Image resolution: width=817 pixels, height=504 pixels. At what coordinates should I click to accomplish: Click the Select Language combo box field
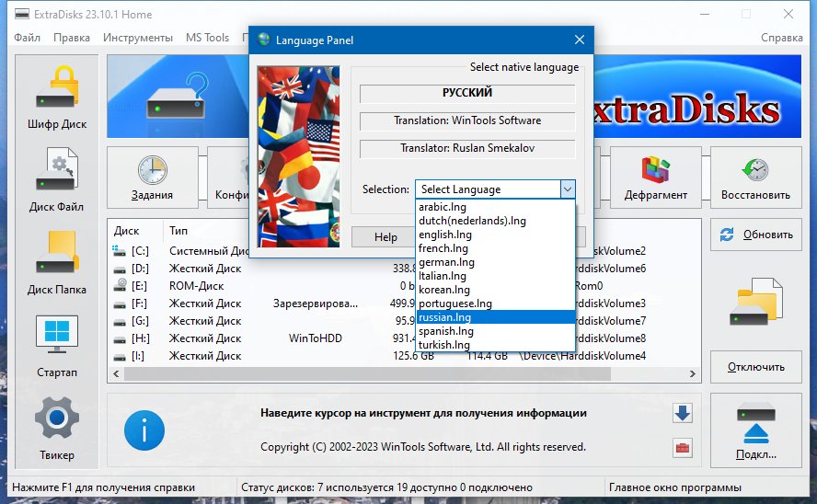click(x=489, y=189)
